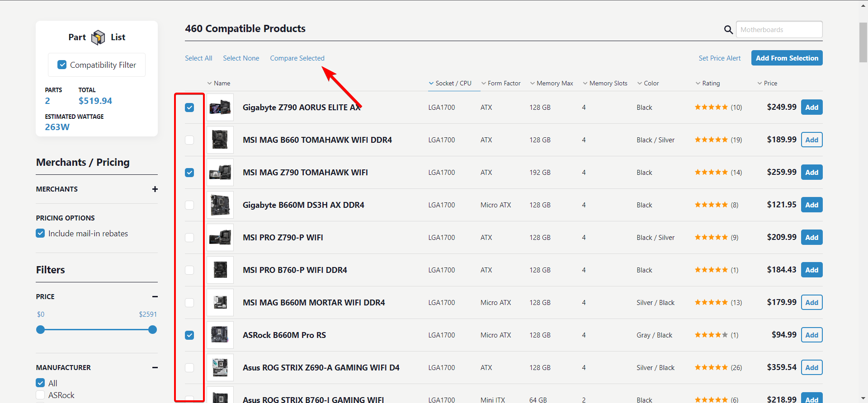Click star rating for MSI MAG Z790 TOMAHAWK WIFI
The height and width of the screenshot is (403, 868).
711,173
